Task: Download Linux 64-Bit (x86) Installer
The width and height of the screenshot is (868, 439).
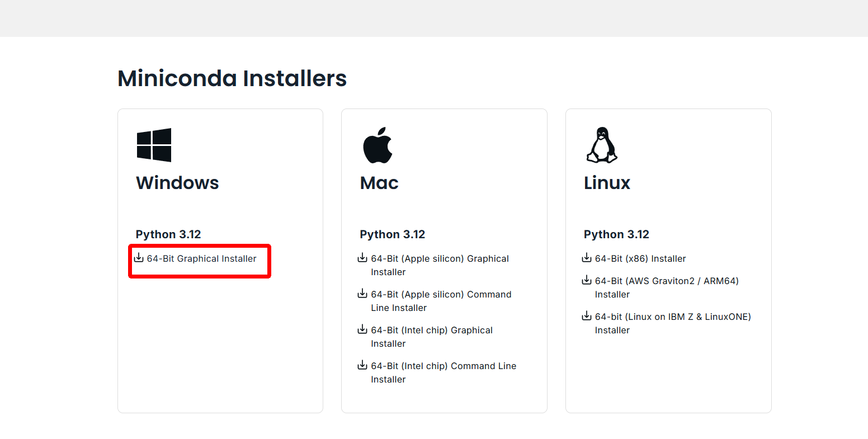Action: (x=640, y=258)
